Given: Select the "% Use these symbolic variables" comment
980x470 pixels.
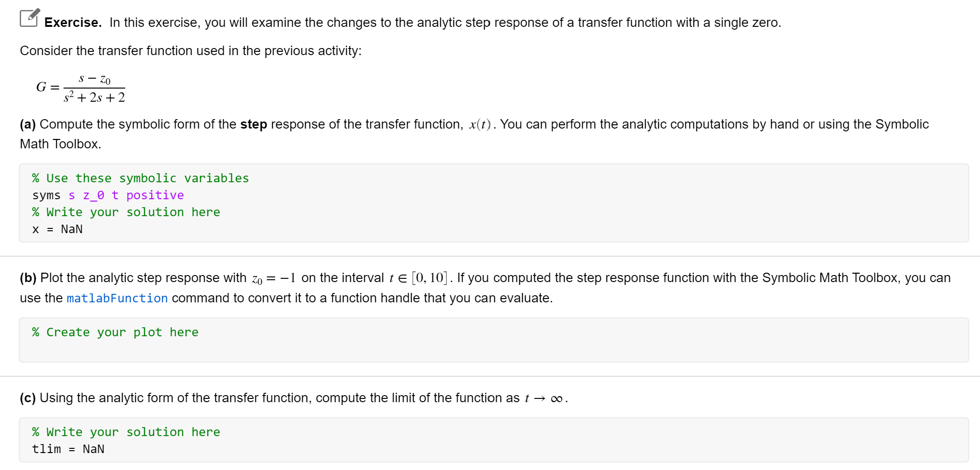Looking at the screenshot, I should [x=140, y=178].
